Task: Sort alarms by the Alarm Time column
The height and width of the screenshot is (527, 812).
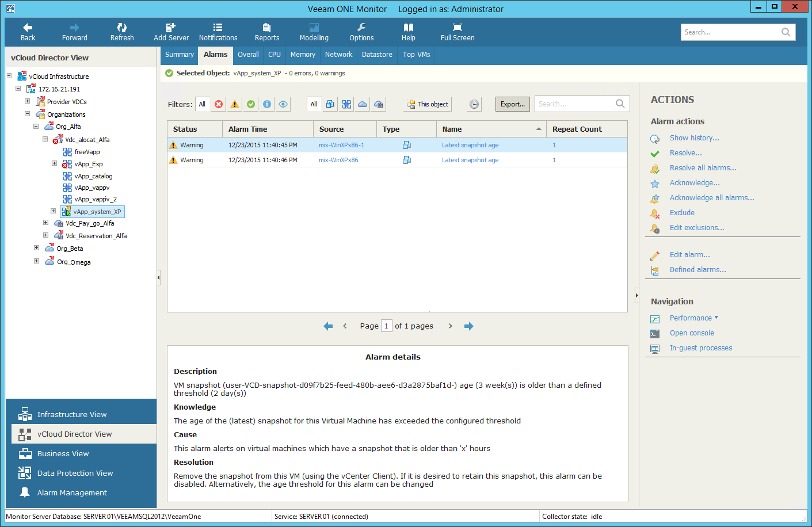Action: click(x=268, y=129)
